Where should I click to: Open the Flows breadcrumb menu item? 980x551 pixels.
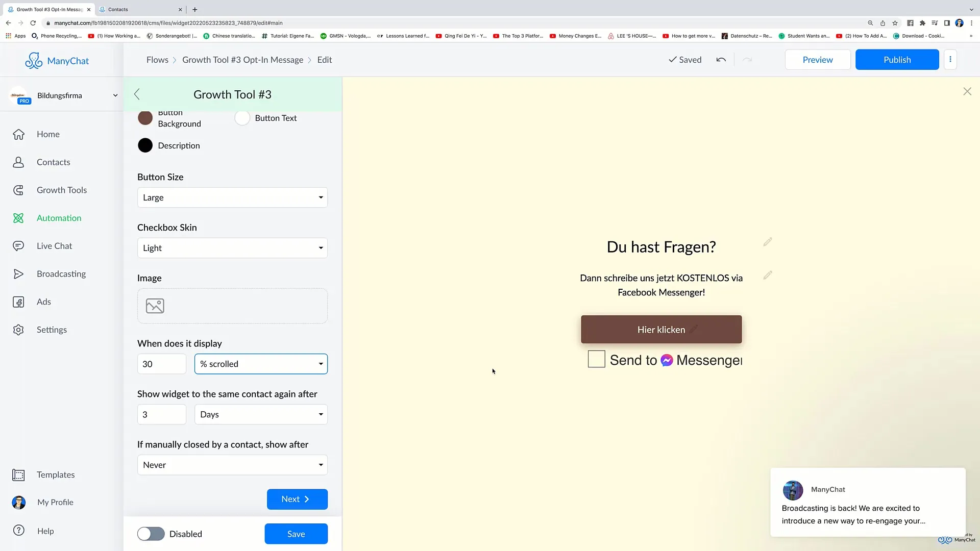(x=158, y=59)
